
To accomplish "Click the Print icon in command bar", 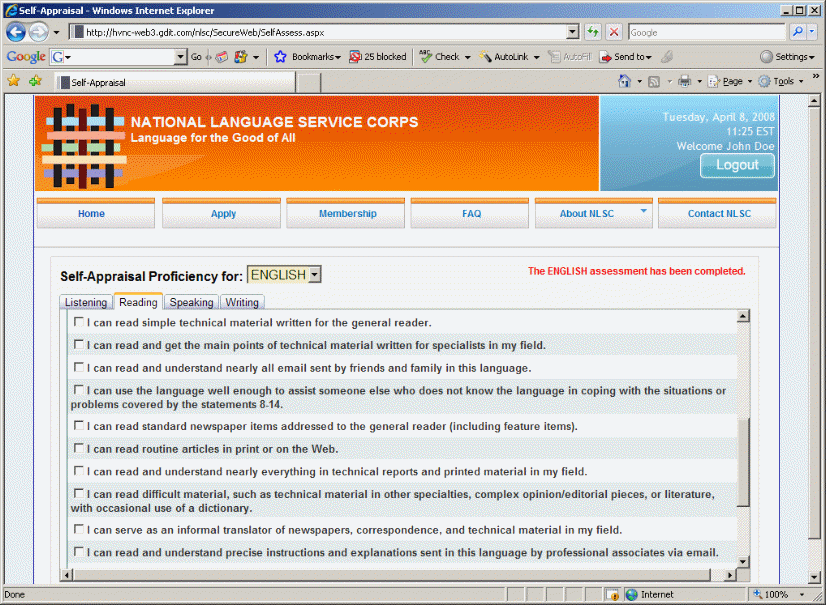I will point(684,81).
